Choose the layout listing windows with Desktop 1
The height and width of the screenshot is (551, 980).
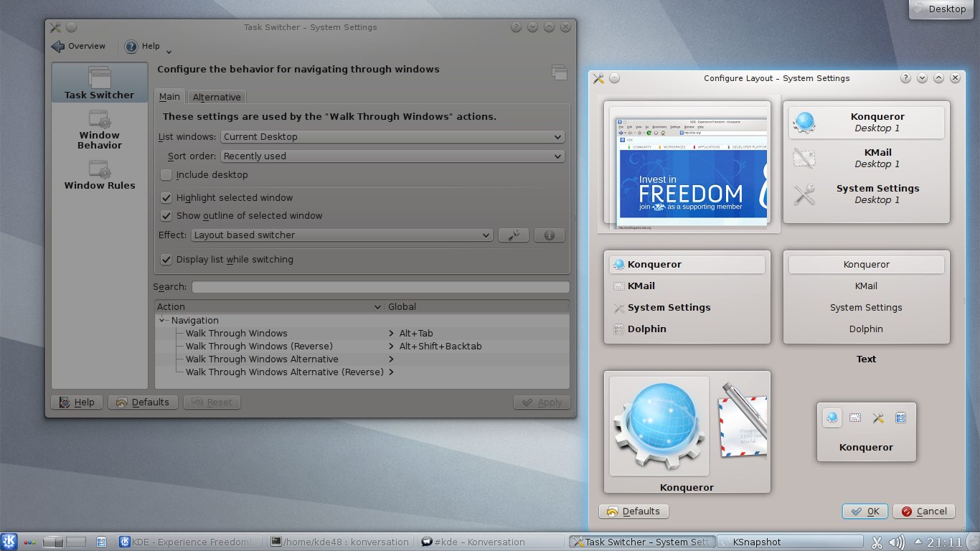click(x=866, y=161)
